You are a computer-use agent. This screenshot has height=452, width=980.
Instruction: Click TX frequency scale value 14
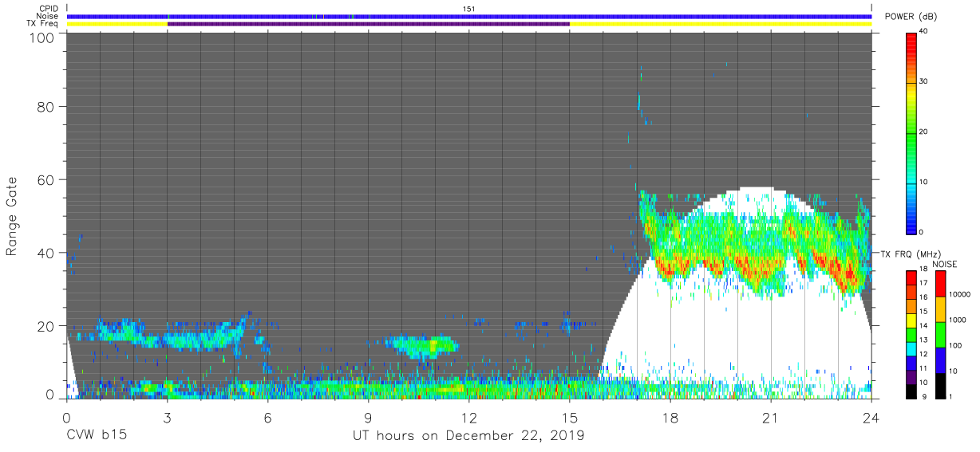click(x=924, y=327)
